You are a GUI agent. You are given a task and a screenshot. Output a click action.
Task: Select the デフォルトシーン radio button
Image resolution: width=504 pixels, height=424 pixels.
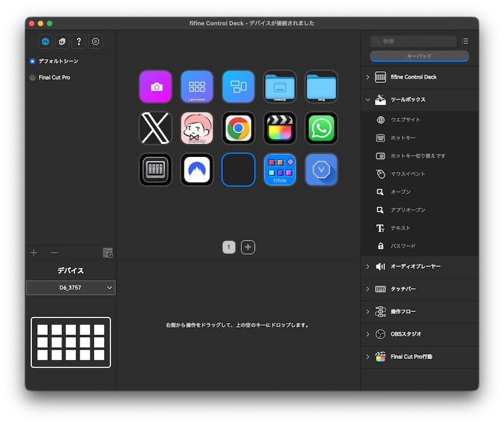coord(31,62)
